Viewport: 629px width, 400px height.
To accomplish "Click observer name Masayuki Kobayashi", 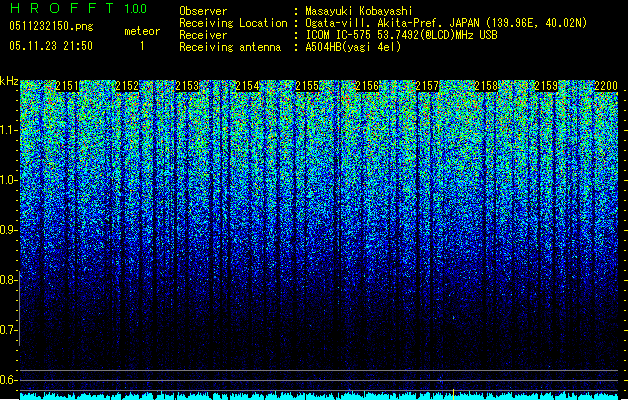I will click(359, 11).
